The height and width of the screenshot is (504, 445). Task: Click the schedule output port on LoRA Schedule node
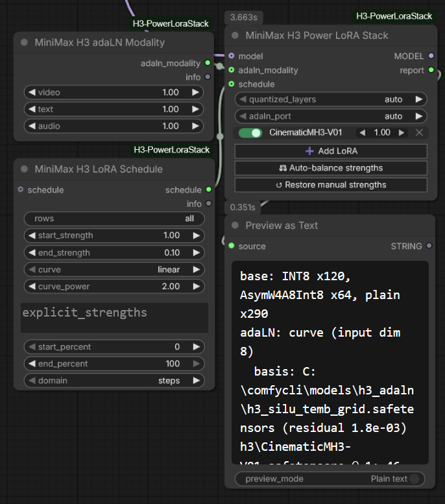coord(209,189)
